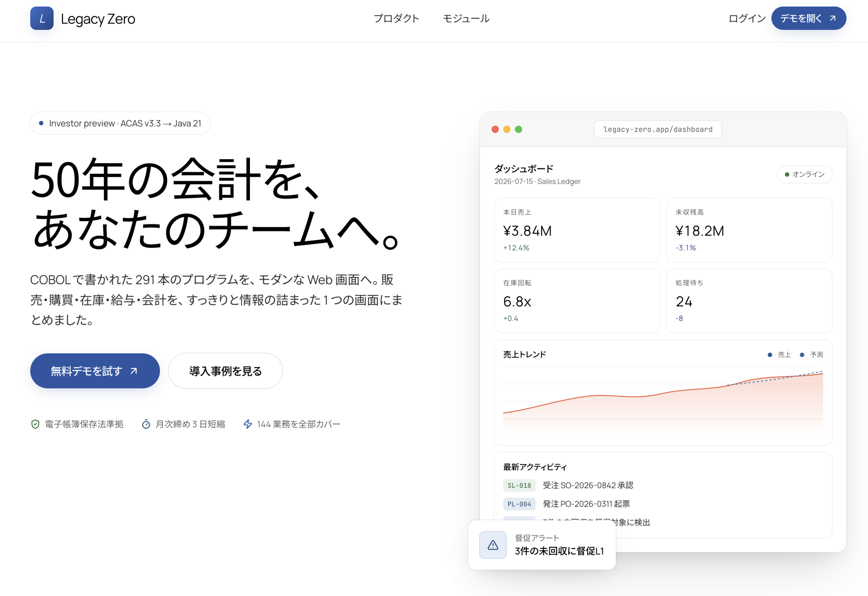This screenshot has width=868, height=596.
Task: Click the warning triangle icon in 督促アラート
Action: click(493, 545)
